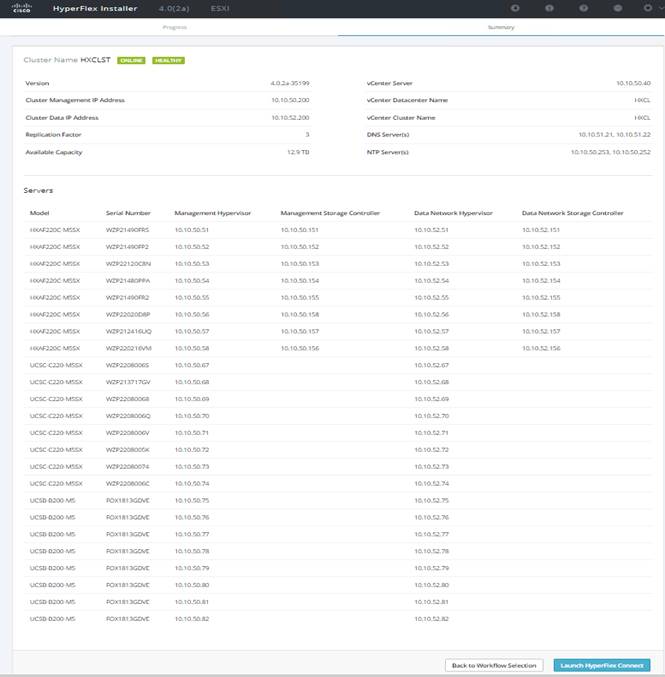Expand the chevron beside the settings gear
The width and height of the screenshot is (665, 677).
pyautogui.click(x=660, y=9)
